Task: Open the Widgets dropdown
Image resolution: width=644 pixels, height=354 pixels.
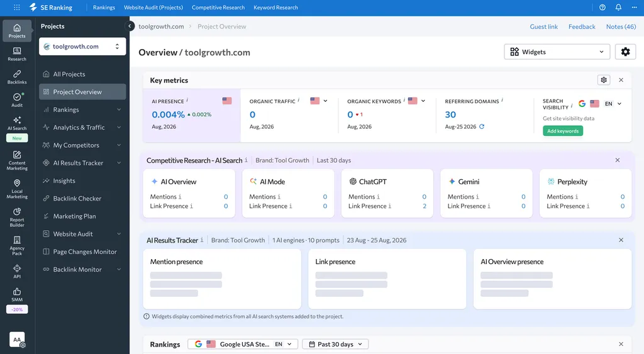Action: 557,52
